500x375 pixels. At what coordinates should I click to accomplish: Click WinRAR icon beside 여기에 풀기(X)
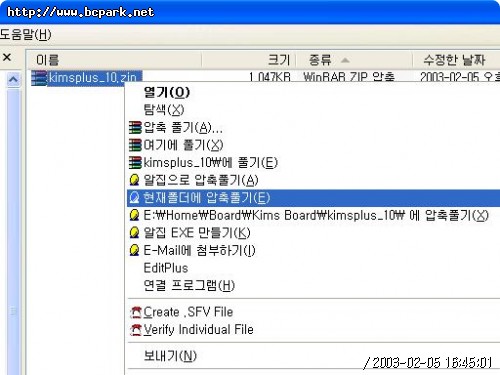pos(135,145)
